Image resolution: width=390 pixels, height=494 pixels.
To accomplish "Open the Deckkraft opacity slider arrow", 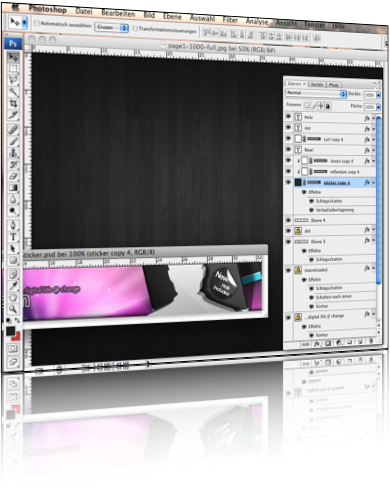I will click(x=378, y=95).
